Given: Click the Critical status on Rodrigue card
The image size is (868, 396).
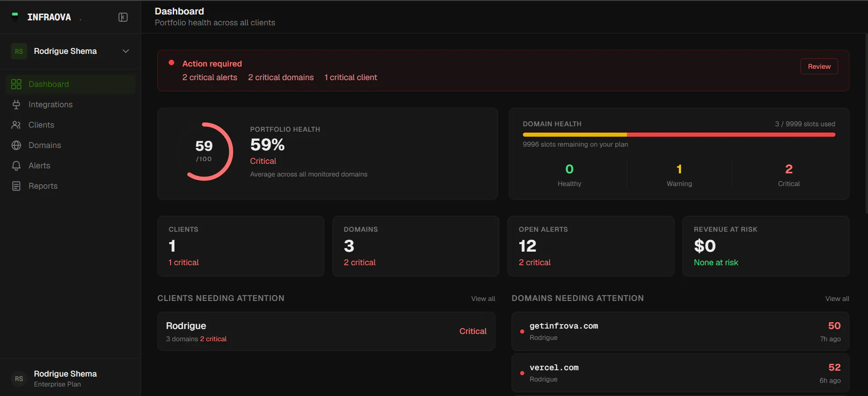Looking at the screenshot, I should pyautogui.click(x=473, y=331).
